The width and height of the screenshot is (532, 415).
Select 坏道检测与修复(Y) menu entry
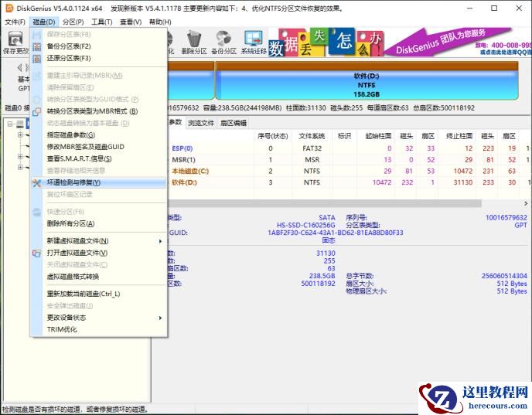98,182
